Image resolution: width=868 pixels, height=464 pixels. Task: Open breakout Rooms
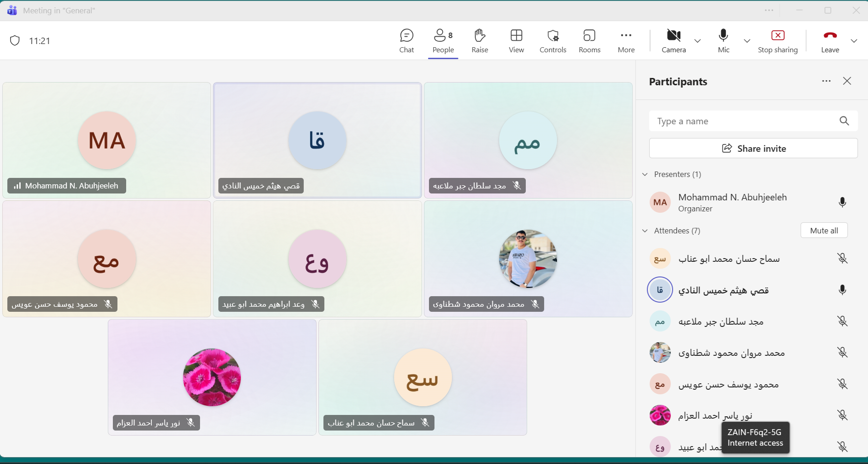click(x=590, y=41)
